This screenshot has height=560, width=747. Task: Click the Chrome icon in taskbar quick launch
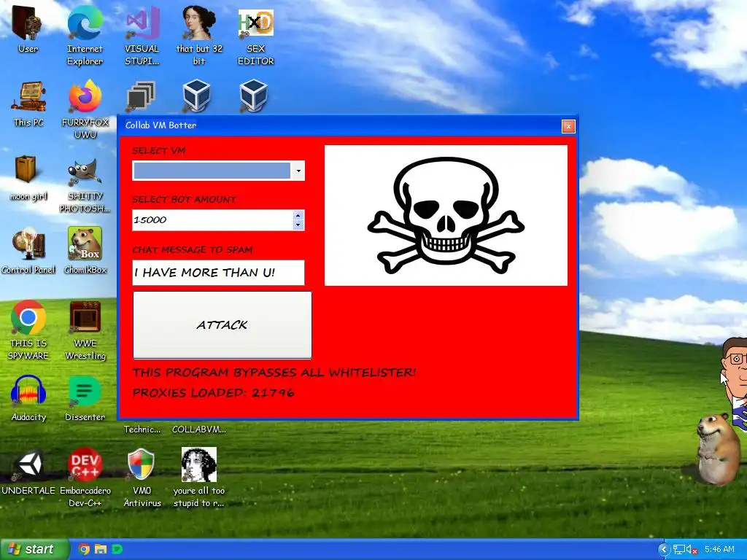pyautogui.click(x=84, y=549)
